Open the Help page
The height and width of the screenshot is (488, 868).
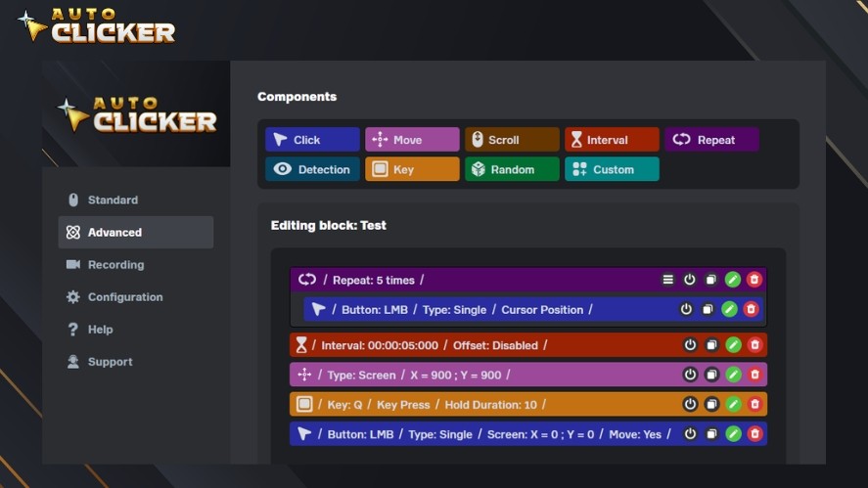pos(136,330)
